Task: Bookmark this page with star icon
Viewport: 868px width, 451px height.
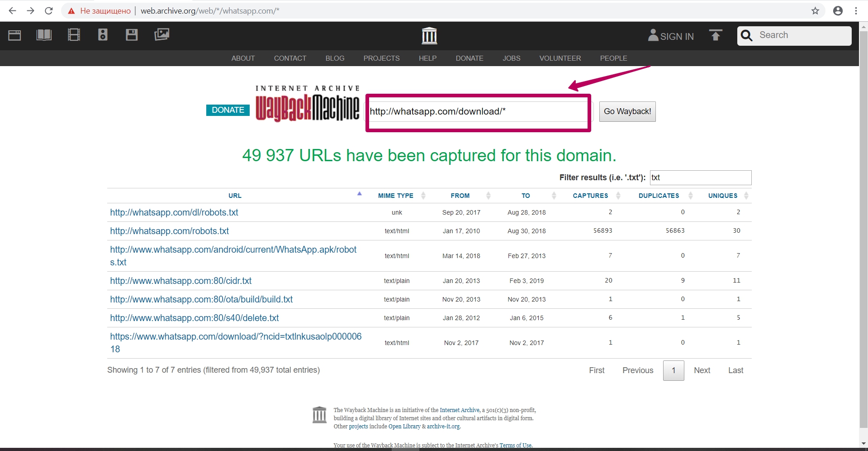Action: click(815, 11)
